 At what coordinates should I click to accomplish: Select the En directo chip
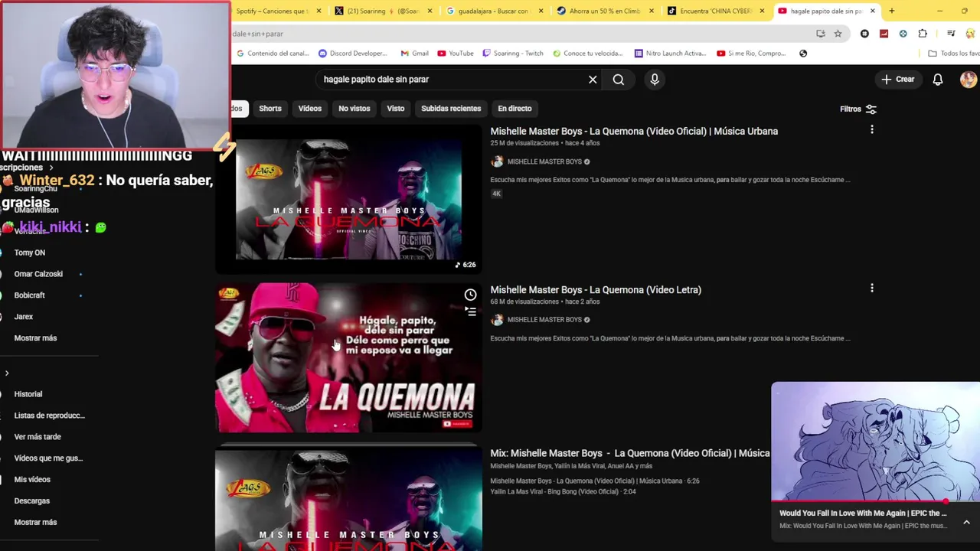click(x=514, y=109)
